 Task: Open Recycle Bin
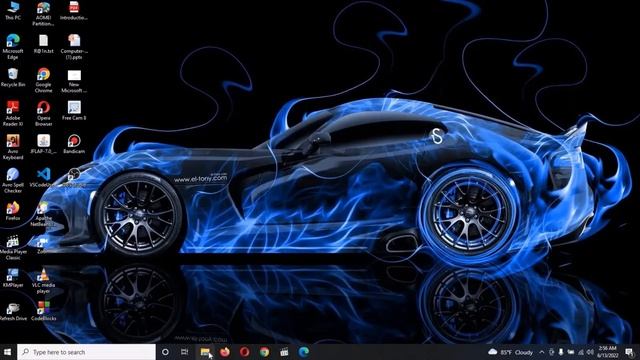coord(13,78)
